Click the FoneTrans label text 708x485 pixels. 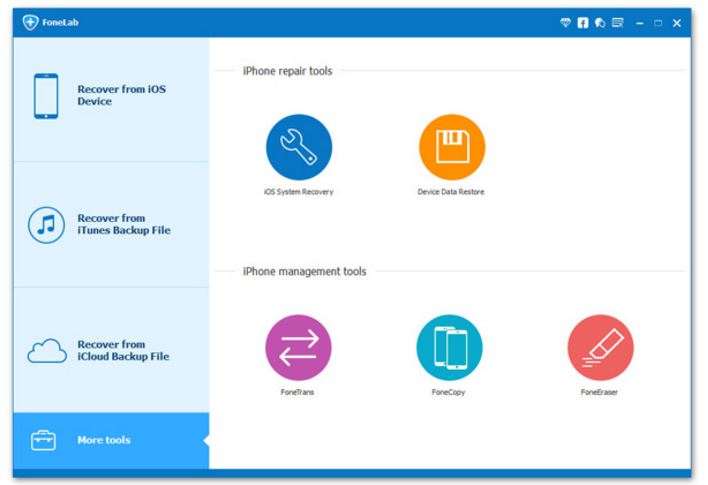(x=297, y=392)
